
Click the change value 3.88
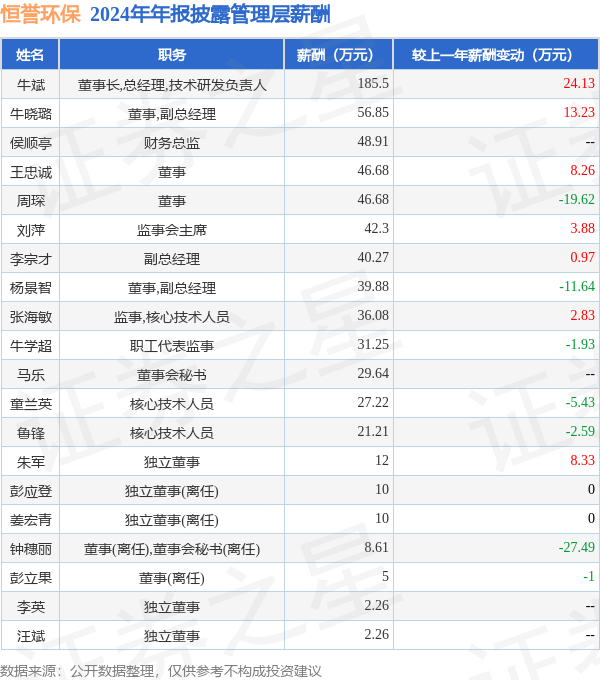coord(582,229)
